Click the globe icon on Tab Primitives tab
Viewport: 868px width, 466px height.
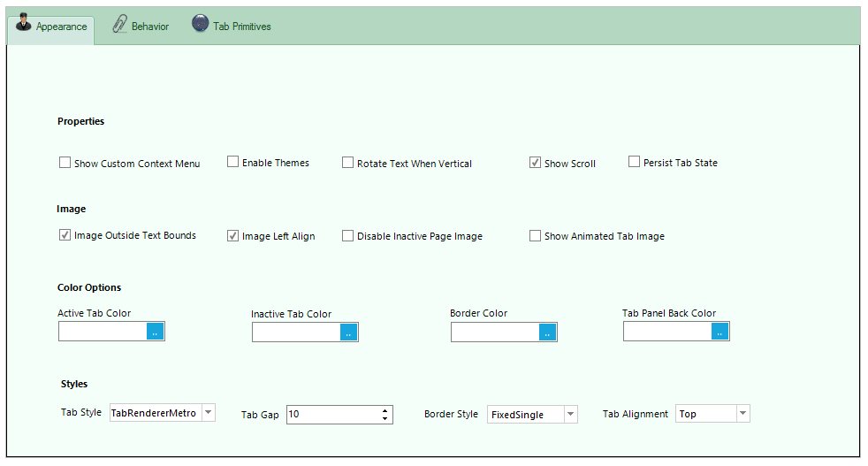[x=201, y=25]
